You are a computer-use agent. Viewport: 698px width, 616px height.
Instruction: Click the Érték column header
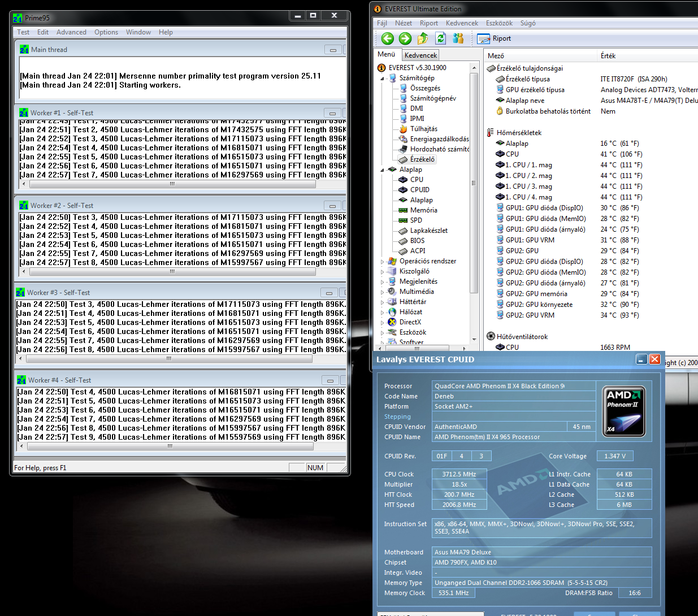tap(648, 55)
